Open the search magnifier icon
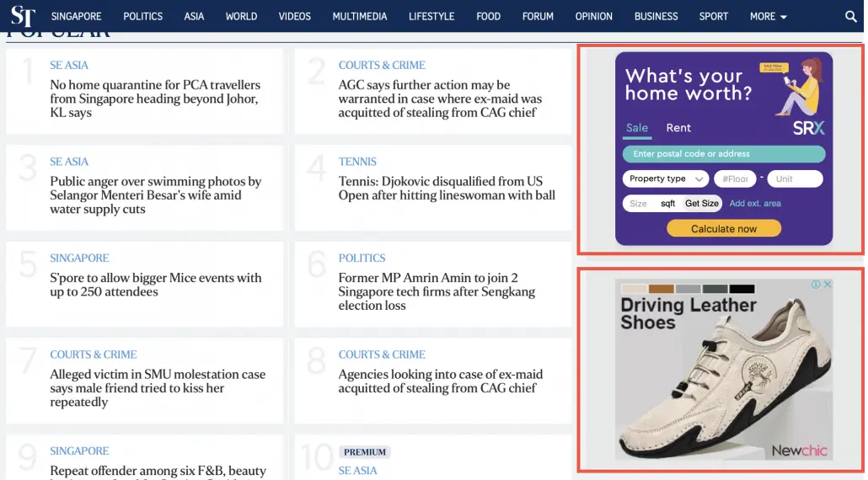Screen dimensions: 868x480 pyautogui.click(x=851, y=17)
